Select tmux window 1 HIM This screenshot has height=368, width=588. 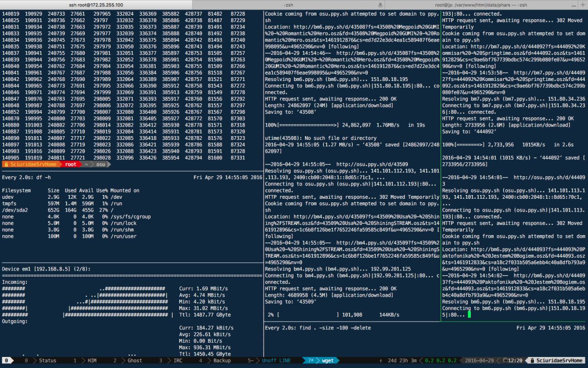click(85, 361)
